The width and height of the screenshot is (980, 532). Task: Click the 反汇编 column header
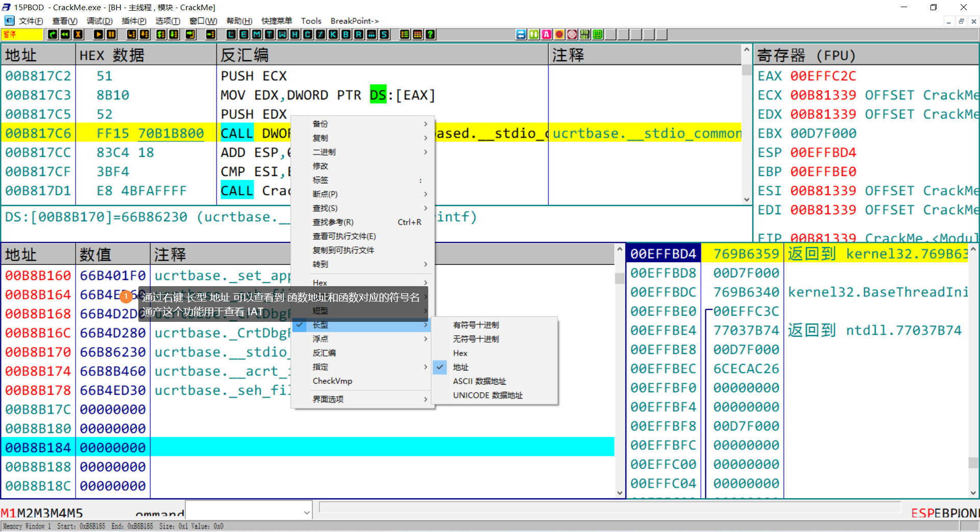pos(382,55)
